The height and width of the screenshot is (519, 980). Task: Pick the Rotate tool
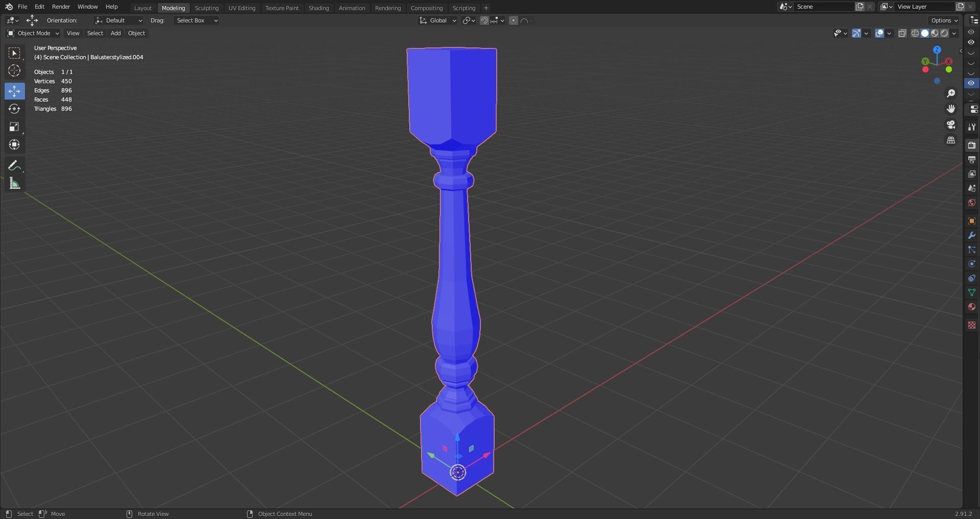coord(14,109)
